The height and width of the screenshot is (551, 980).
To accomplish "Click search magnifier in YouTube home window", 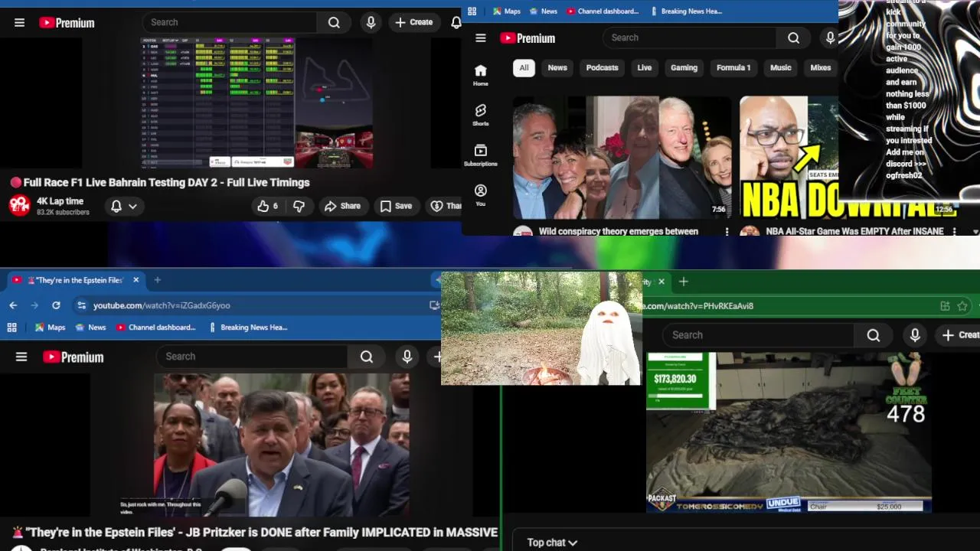I will click(x=793, y=38).
